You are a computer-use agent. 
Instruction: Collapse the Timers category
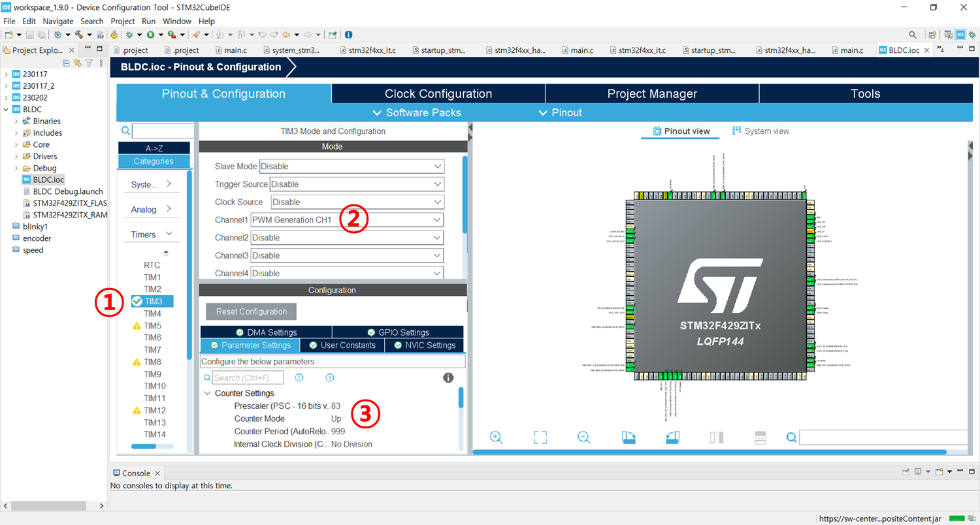152,234
